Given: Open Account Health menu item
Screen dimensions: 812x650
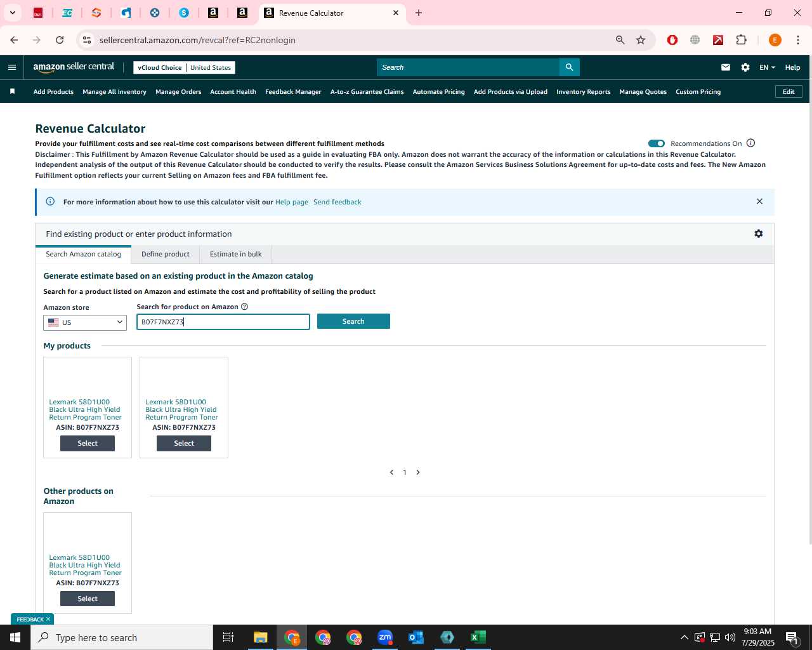Looking at the screenshot, I should coord(233,92).
